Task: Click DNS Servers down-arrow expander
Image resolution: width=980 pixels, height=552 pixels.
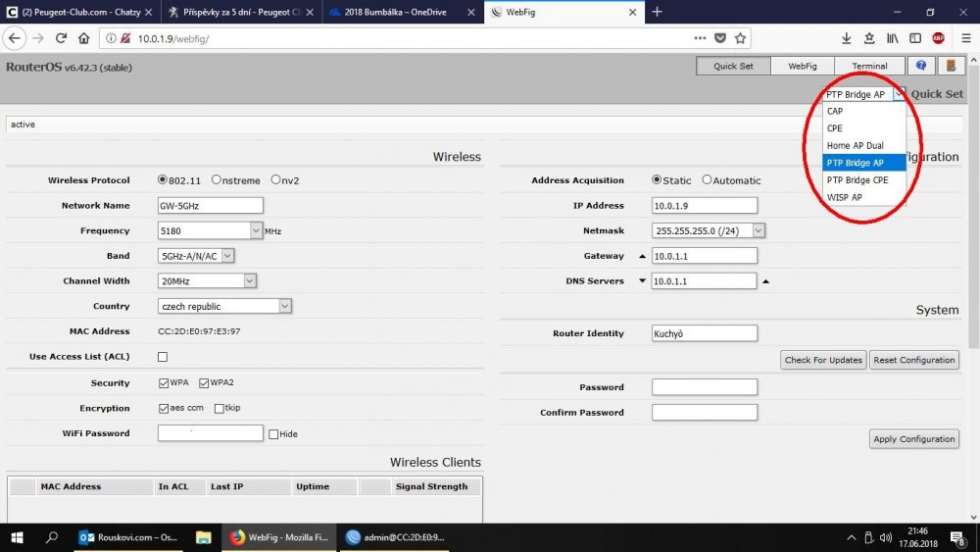Action: click(x=642, y=280)
